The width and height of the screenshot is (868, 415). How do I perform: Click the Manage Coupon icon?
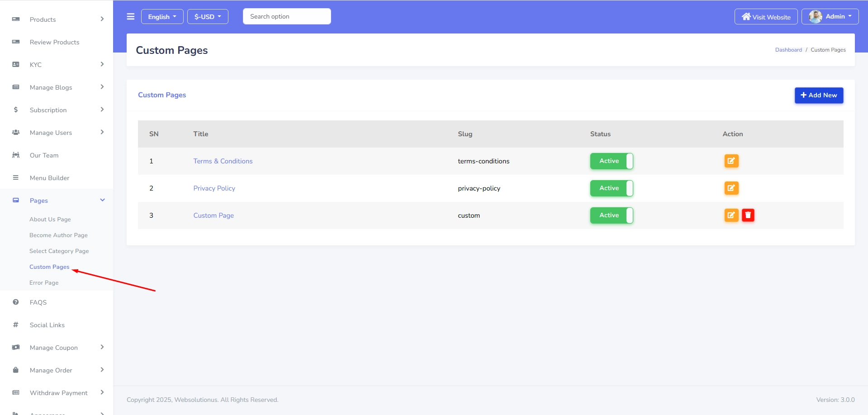pyautogui.click(x=16, y=347)
